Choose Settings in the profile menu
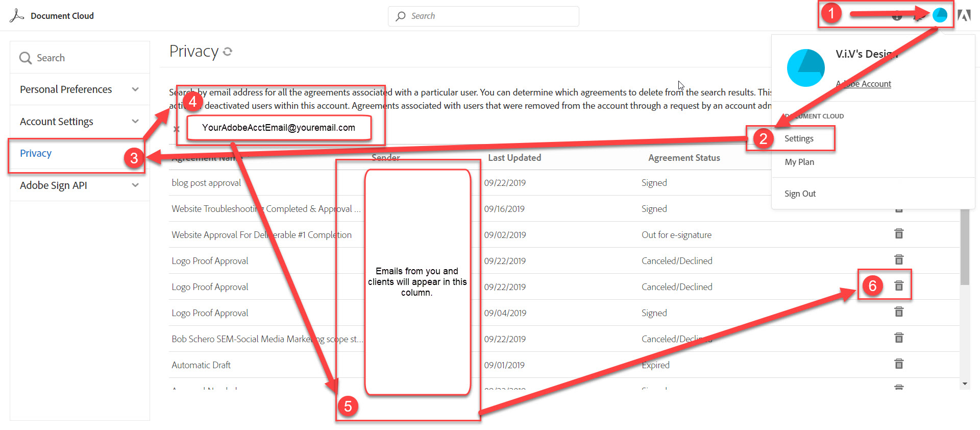The image size is (980, 430). 799,138
